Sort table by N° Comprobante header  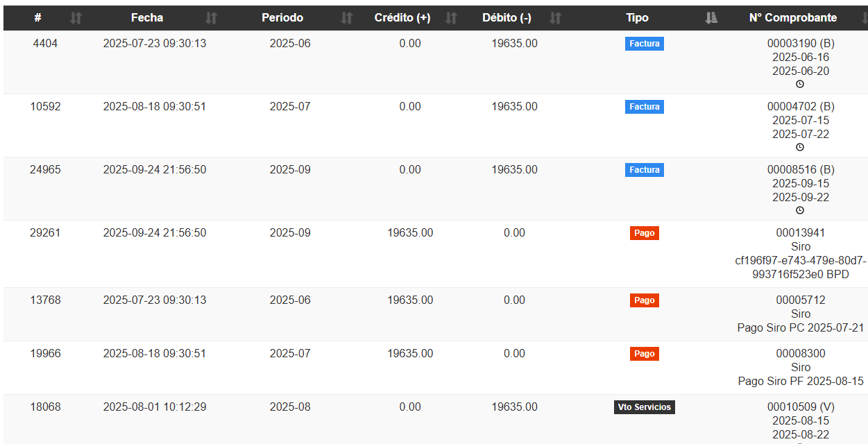792,18
